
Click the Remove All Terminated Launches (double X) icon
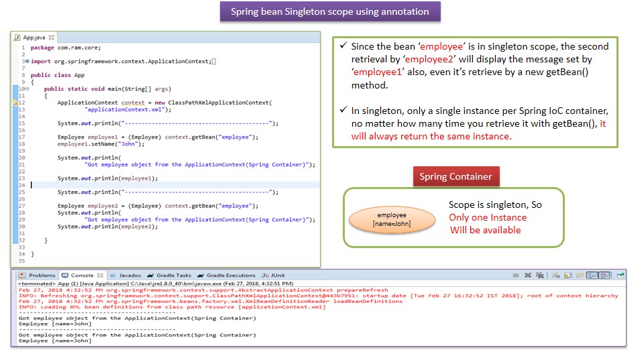click(x=539, y=275)
